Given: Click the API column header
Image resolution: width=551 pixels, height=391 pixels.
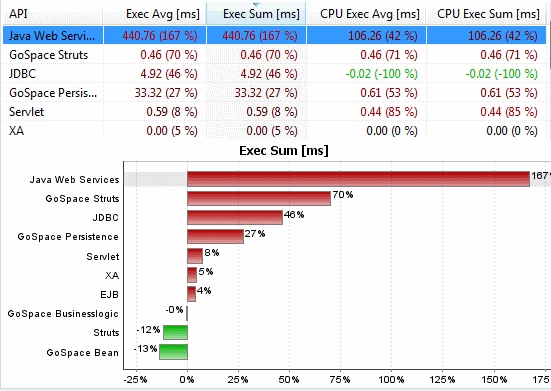Looking at the screenshot, I should point(53,14).
